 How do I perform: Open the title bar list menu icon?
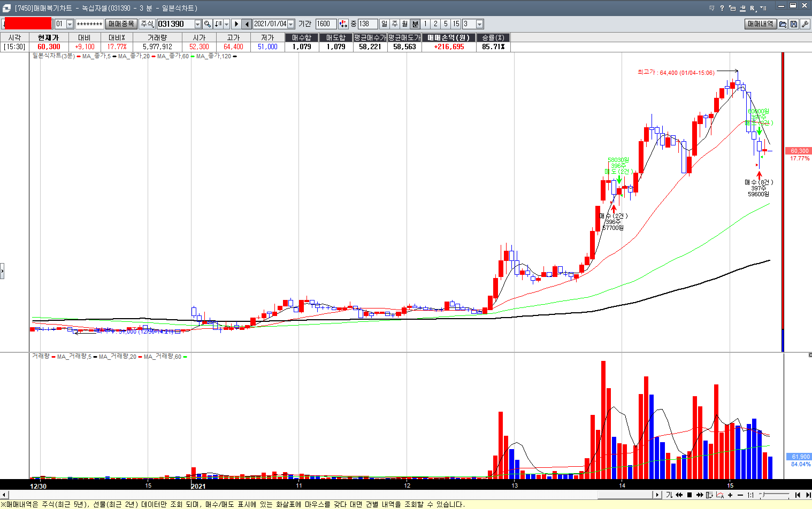[x=764, y=8]
